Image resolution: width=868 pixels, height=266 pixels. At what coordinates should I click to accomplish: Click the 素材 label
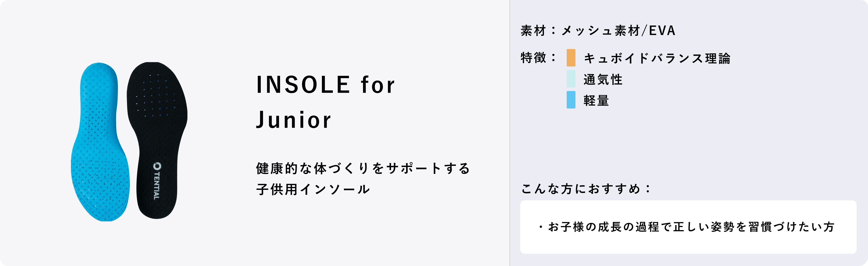(533, 31)
